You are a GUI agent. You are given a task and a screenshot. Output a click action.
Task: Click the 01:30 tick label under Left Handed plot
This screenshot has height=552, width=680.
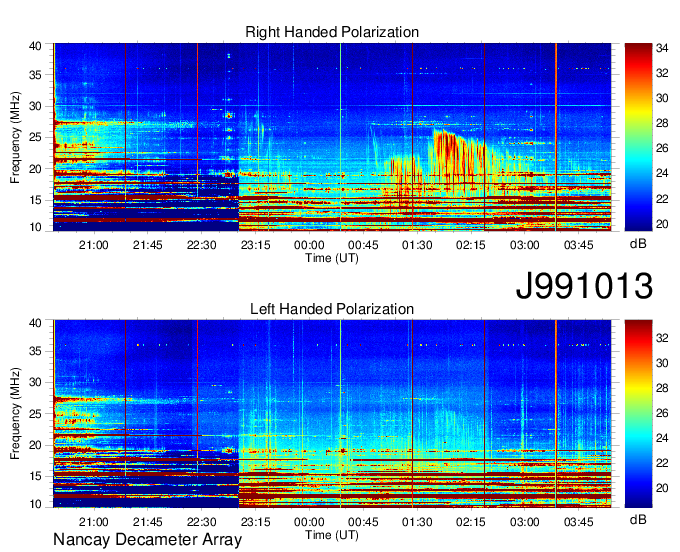click(x=417, y=522)
